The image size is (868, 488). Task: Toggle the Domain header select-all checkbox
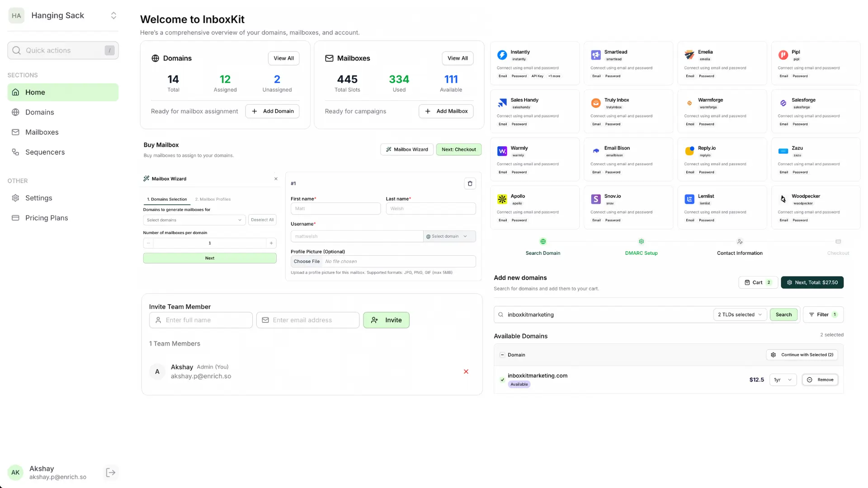point(502,355)
